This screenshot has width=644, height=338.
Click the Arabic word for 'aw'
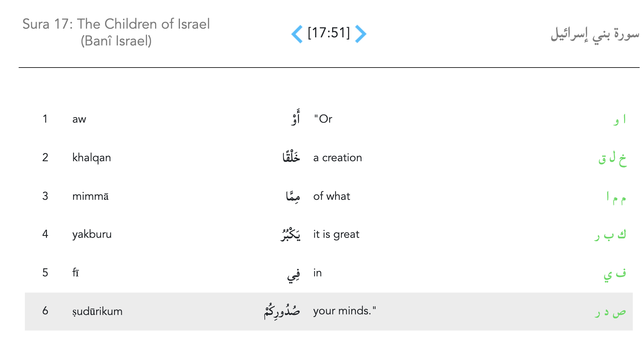(x=296, y=118)
